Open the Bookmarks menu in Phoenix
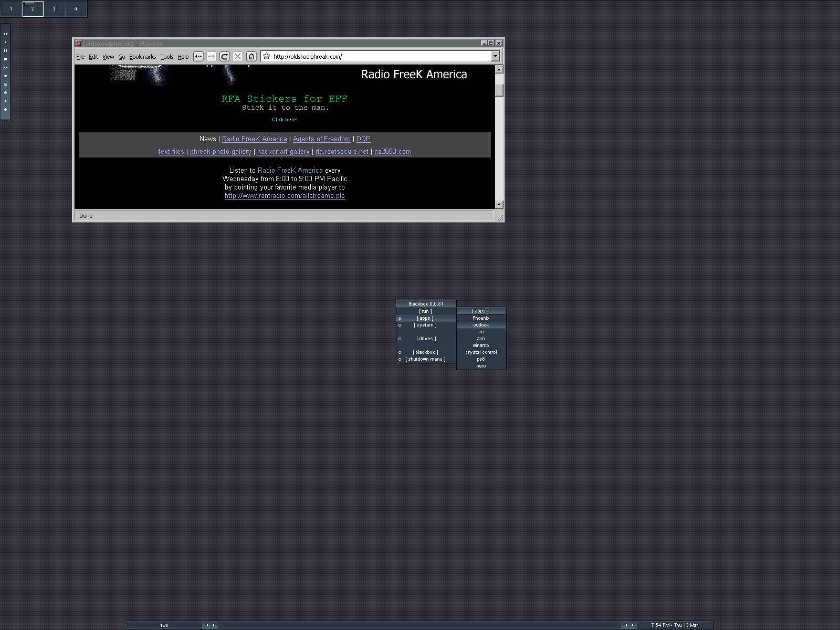Screen dimensions: 840x630 (143, 57)
